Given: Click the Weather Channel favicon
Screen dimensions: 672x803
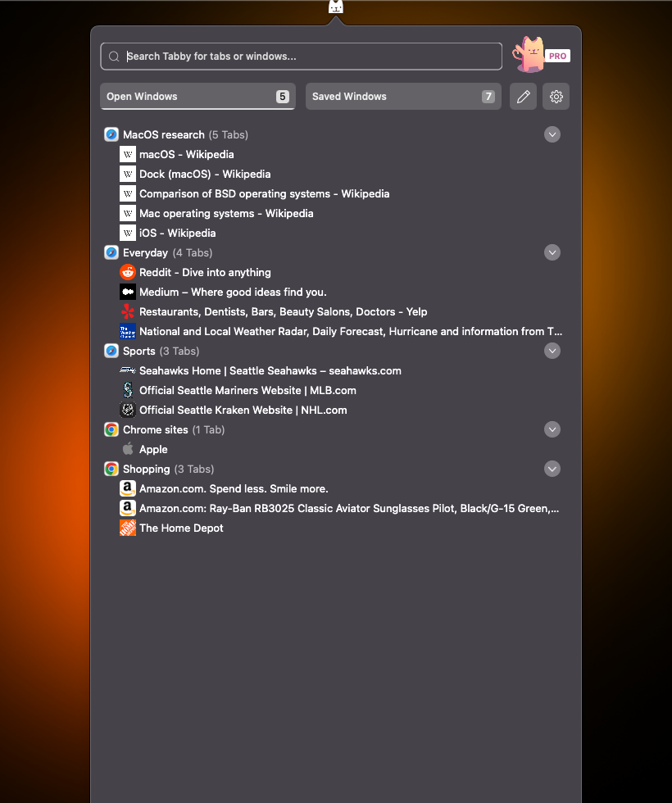Looking at the screenshot, I should pyautogui.click(x=128, y=331).
